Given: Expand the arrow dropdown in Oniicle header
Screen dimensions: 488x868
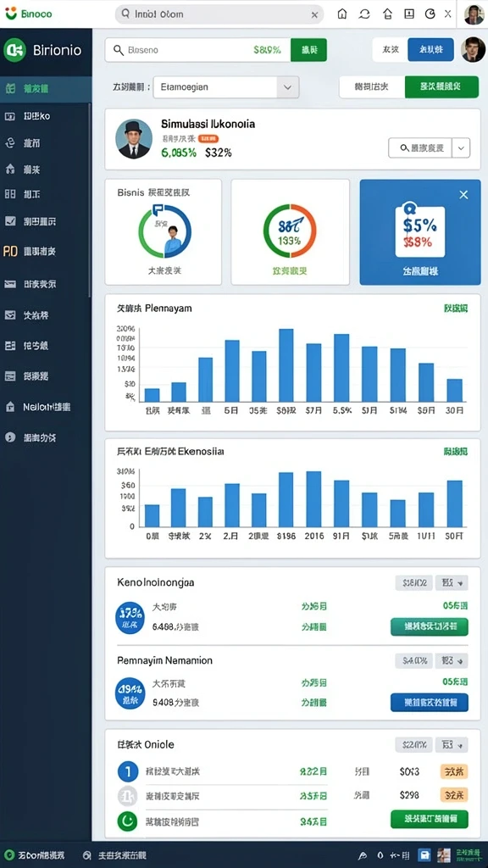Looking at the screenshot, I should click(452, 744).
